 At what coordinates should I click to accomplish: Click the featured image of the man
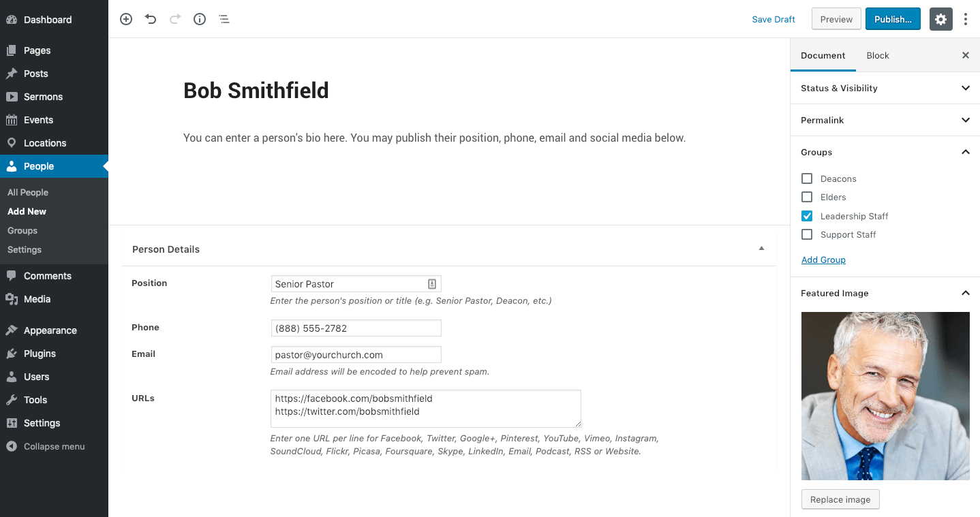885,396
